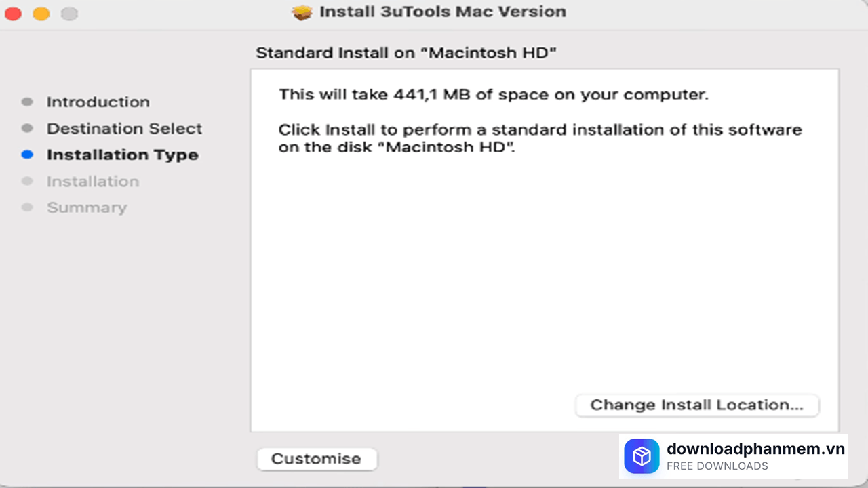Select the Installation Type step label
Viewport: 868px width, 488px height.
click(122, 155)
